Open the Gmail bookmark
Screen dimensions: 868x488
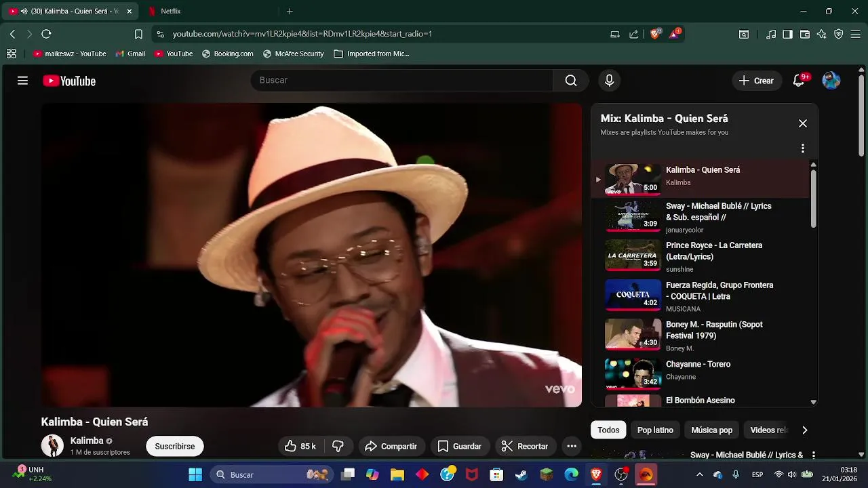(x=130, y=54)
